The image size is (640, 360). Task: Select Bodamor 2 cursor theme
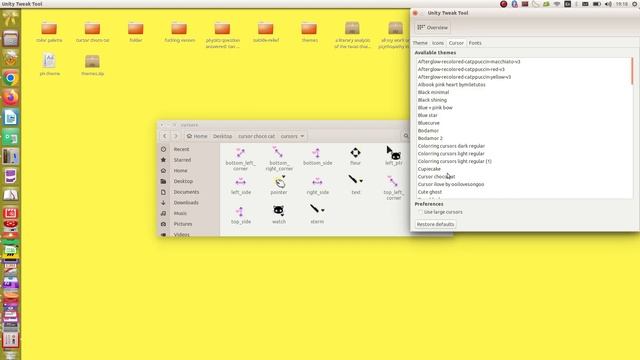[x=524, y=138]
